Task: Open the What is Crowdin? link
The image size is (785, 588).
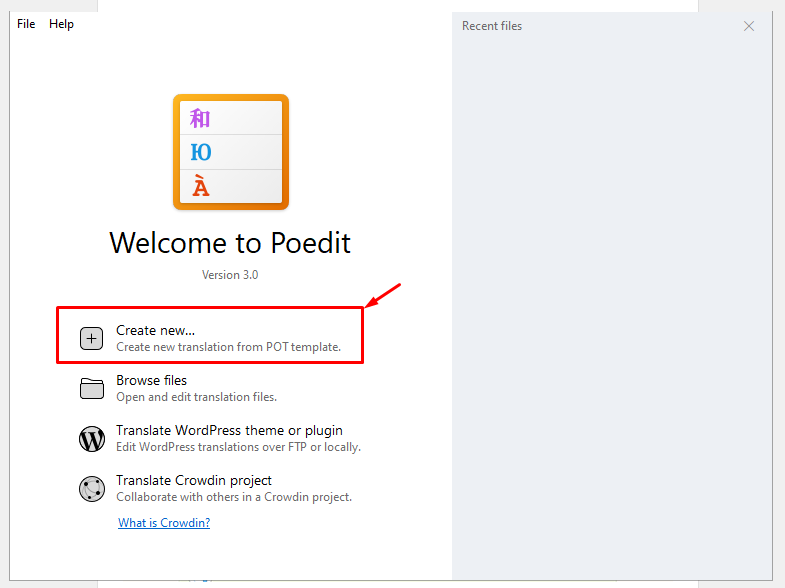Action: (x=164, y=523)
